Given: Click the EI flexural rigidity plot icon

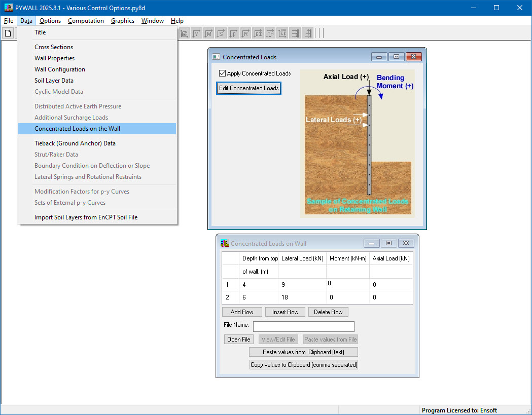Looking at the screenshot, I should pyautogui.click(x=258, y=33).
